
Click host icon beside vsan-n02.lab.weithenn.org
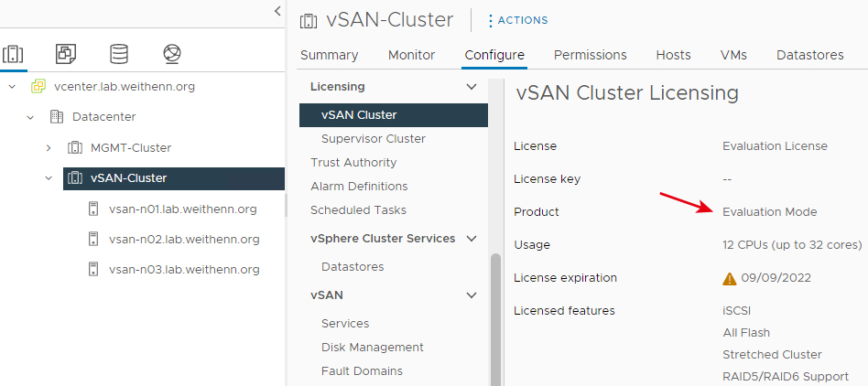click(93, 240)
